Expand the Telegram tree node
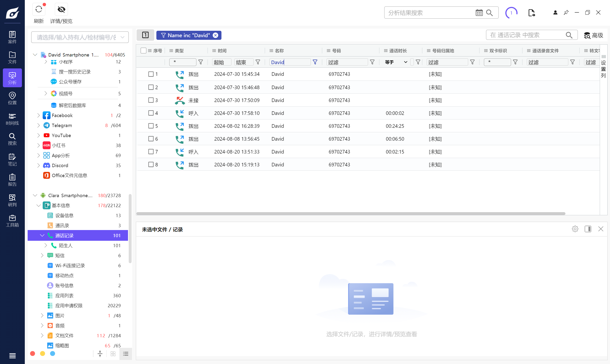 [x=39, y=125]
